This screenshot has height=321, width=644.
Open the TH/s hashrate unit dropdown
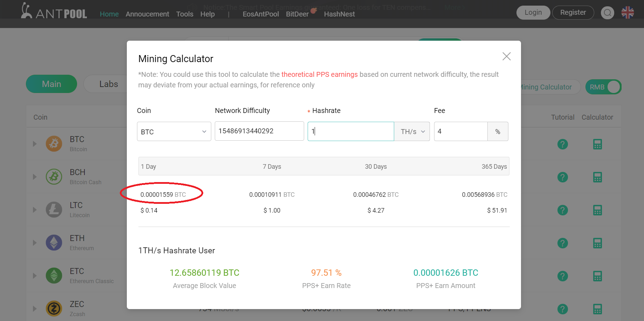pyautogui.click(x=412, y=132)
